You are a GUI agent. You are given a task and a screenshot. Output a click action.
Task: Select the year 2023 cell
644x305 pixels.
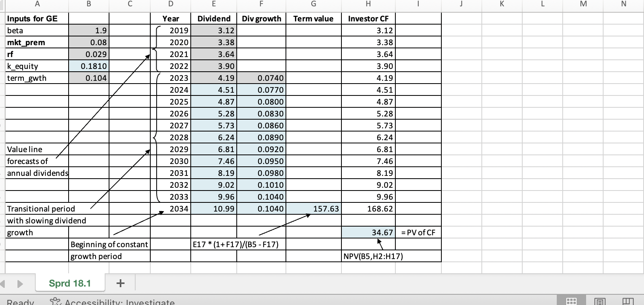click(171, 78)
